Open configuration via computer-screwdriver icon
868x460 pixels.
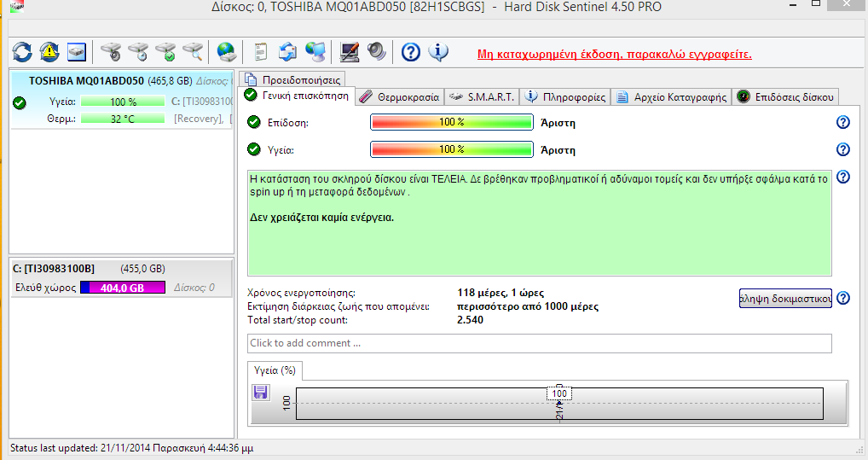click(350, 52)
